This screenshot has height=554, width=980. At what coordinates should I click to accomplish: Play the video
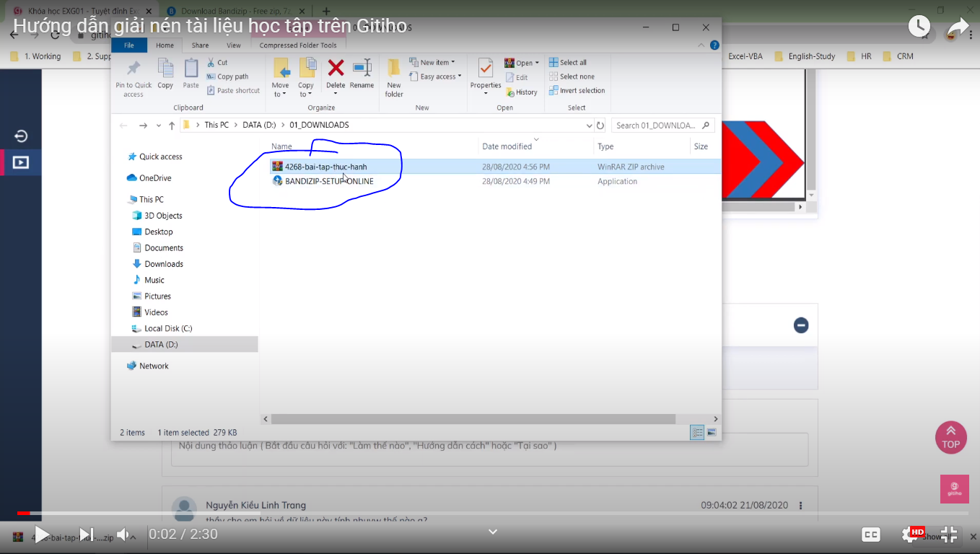[42, 535]
